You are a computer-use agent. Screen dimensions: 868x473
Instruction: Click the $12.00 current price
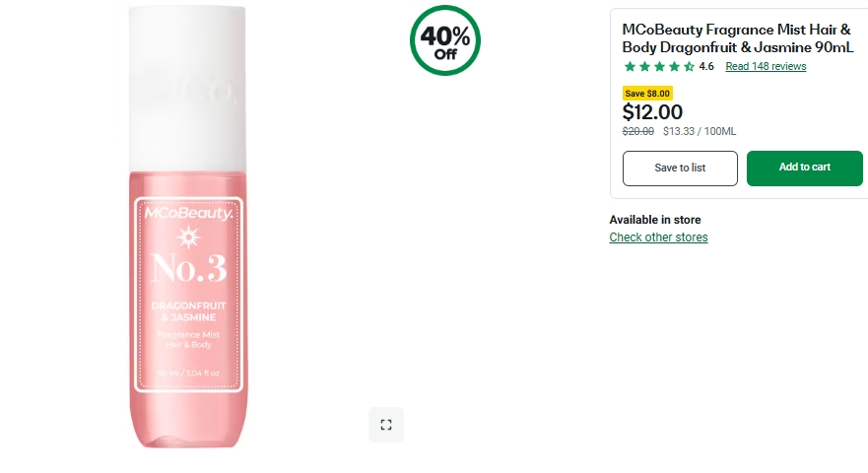click(652, 112)
